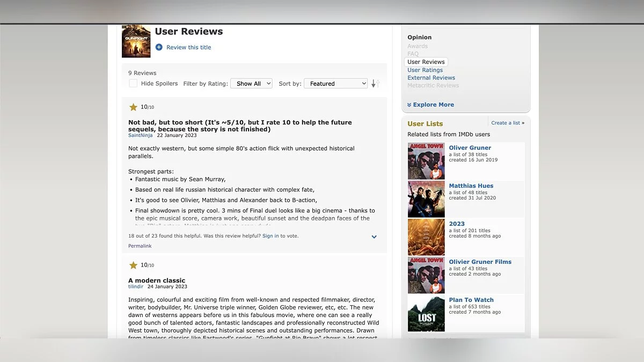
Task: Click the Create a list link
Action: point(506,123)
